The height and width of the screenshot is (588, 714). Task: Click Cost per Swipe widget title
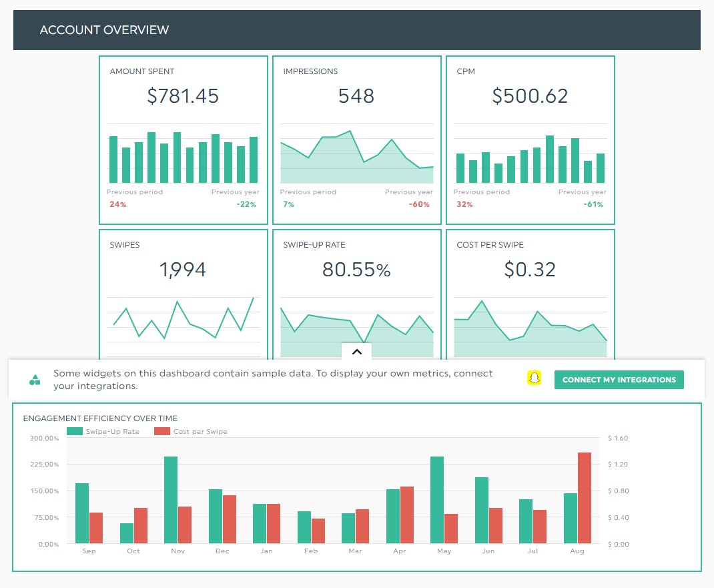(x=490, y=245)
